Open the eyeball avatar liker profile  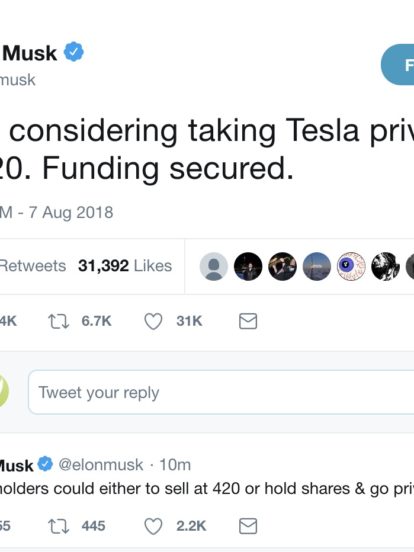[351, 266]
